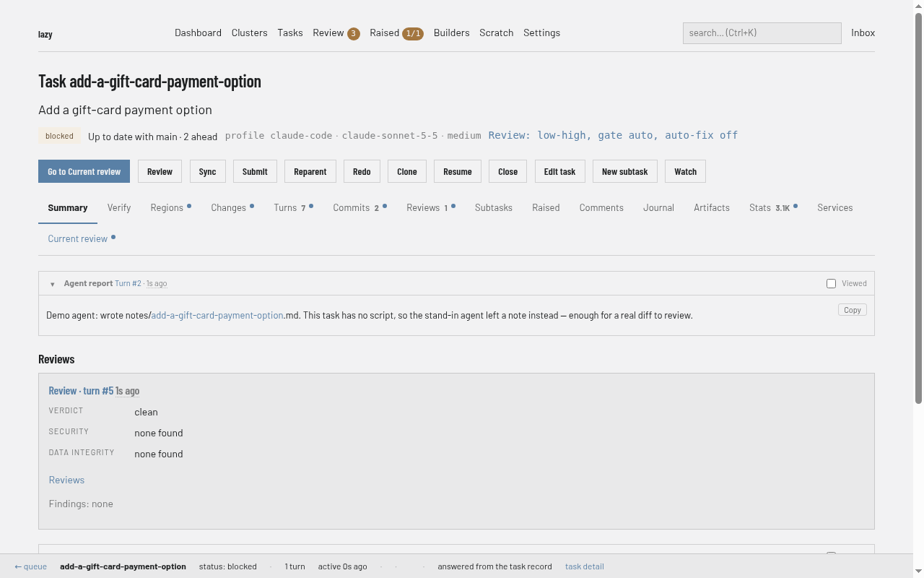Collapse the Agent report disclosure triangle

(52, 284)
